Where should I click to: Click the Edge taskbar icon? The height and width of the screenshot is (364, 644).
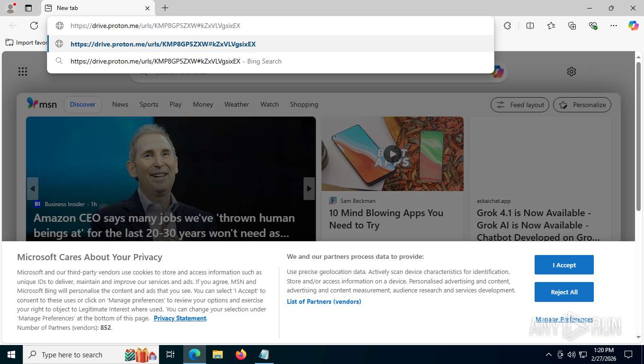tap(195, 355)
